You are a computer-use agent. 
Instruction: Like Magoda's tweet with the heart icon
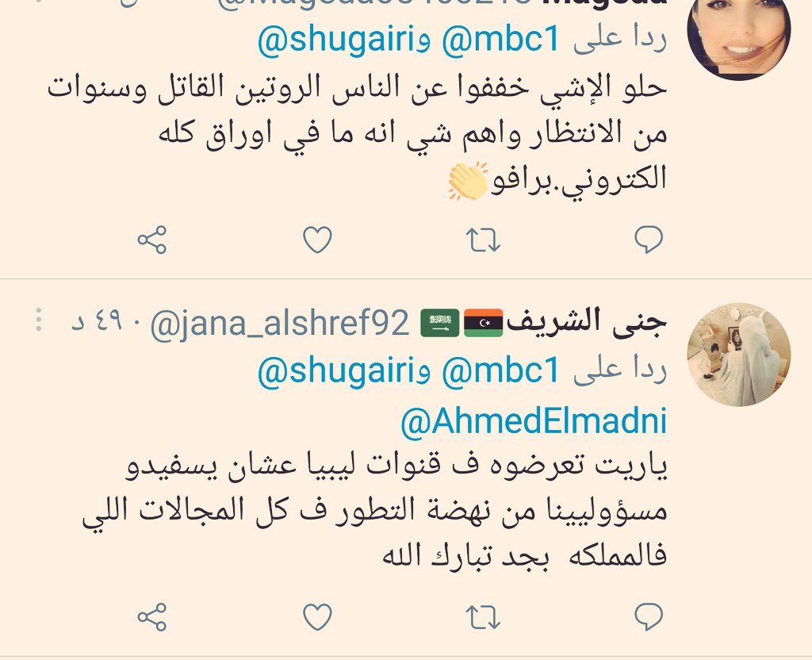317,240
